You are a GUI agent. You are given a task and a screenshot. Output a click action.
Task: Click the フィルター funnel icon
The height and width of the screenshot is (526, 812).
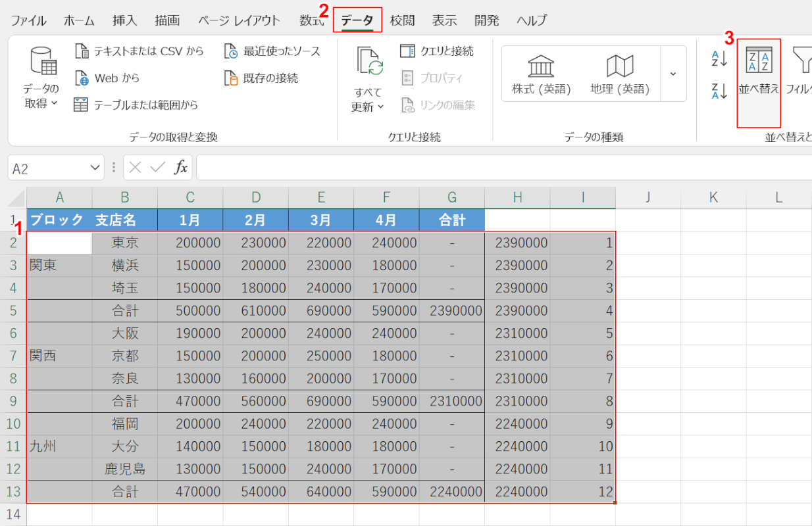802,59
